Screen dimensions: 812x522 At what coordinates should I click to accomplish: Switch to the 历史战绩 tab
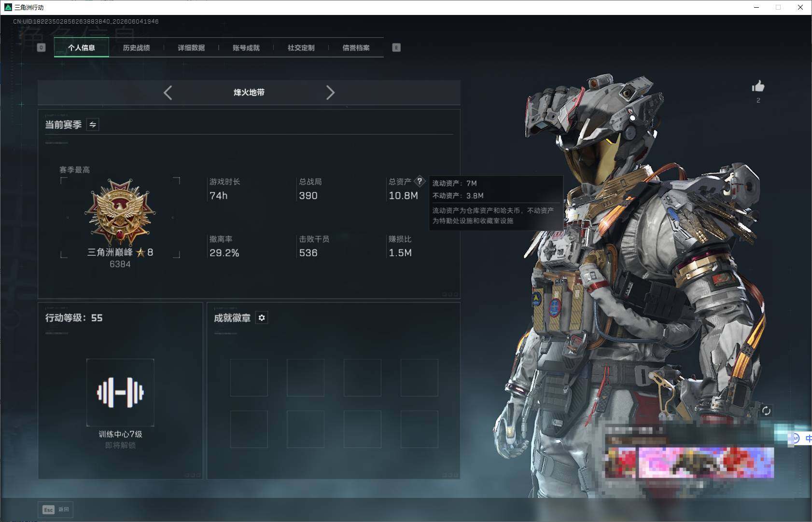[x=136, y=47]
